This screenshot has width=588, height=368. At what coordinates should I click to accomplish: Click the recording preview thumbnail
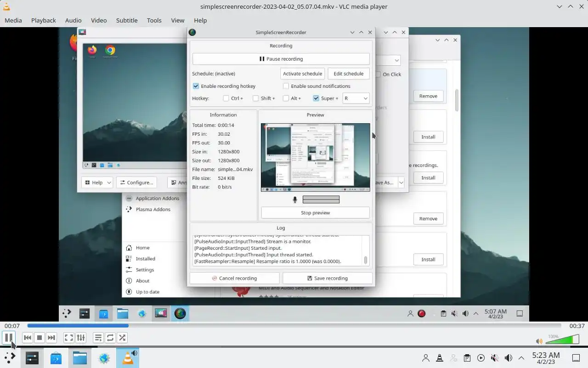coord(315,157)
